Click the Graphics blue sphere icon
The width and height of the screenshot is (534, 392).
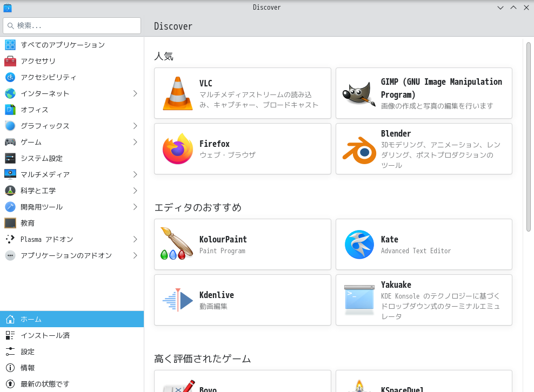(x=10, y=126)
